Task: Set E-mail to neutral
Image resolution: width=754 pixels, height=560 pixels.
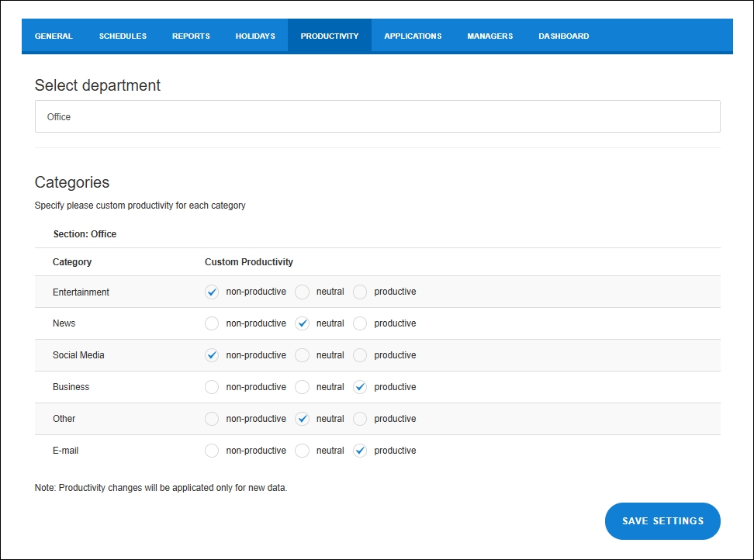Action: pyautogui.click(x=303, y=451)
